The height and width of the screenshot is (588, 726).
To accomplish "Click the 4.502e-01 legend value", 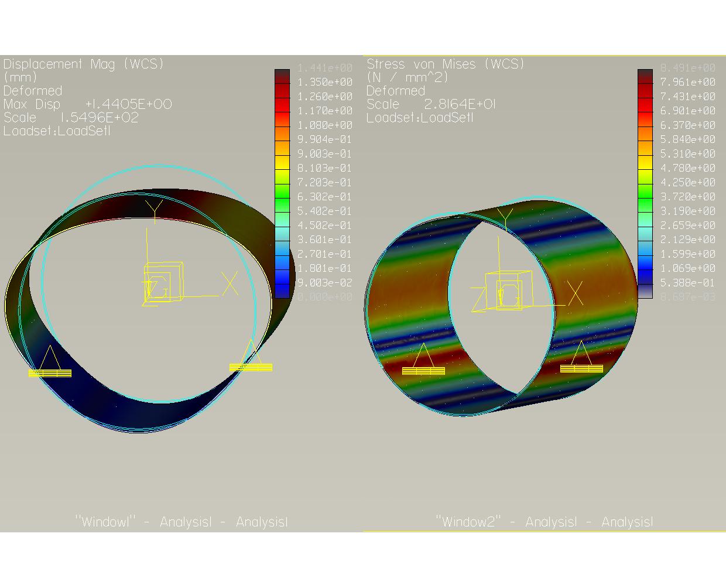I will click(x=325, y=225).
